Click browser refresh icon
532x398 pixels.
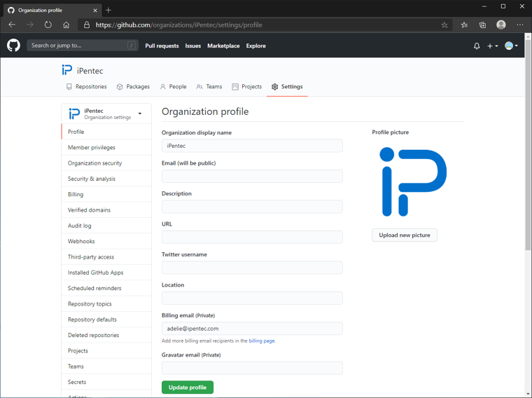[x=48, y=25]
